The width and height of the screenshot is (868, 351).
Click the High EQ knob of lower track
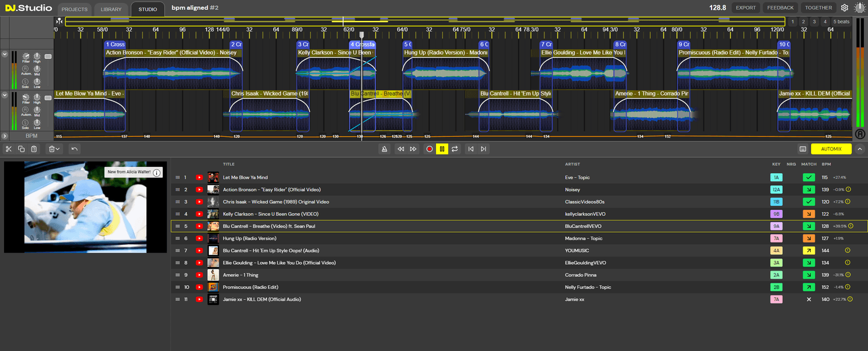click(x=37, y=97)
